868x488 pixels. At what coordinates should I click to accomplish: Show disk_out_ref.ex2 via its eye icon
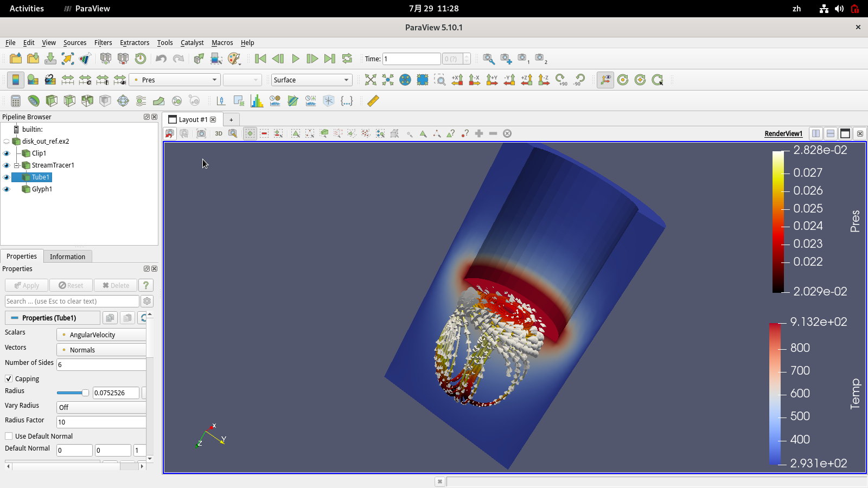pyautogui.click(x=7, y=142)
